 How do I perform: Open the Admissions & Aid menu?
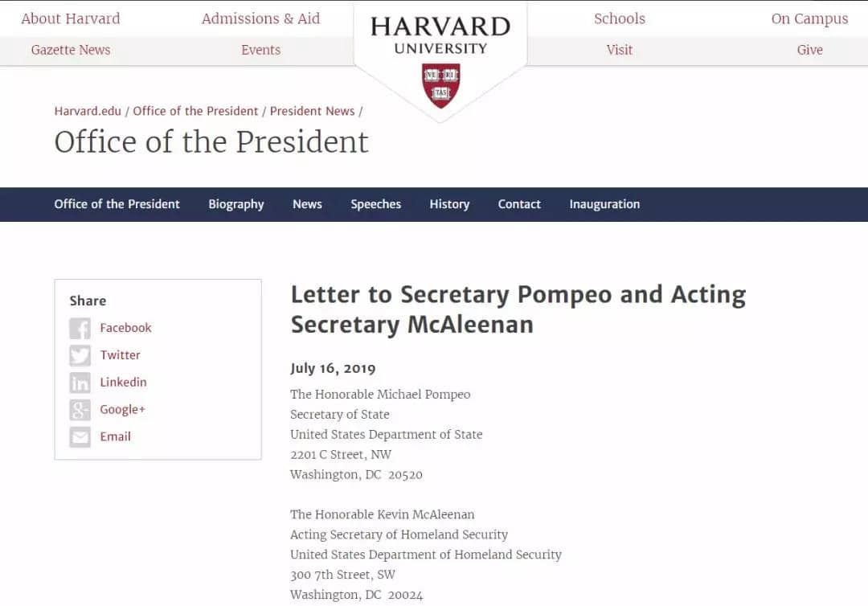tap(260, 18)
